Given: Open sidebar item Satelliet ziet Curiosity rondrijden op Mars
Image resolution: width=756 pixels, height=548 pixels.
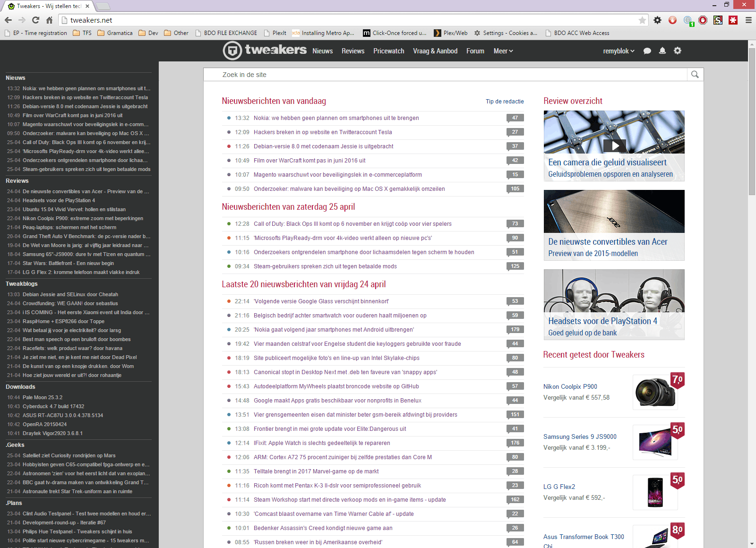Looking at the screenshot, I should click(x=69, y=455).
